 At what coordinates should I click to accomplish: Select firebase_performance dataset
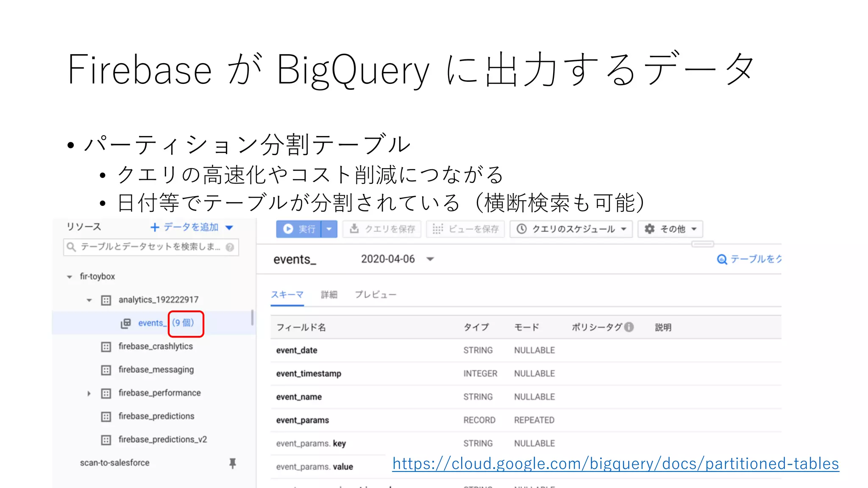pos(160,393)
